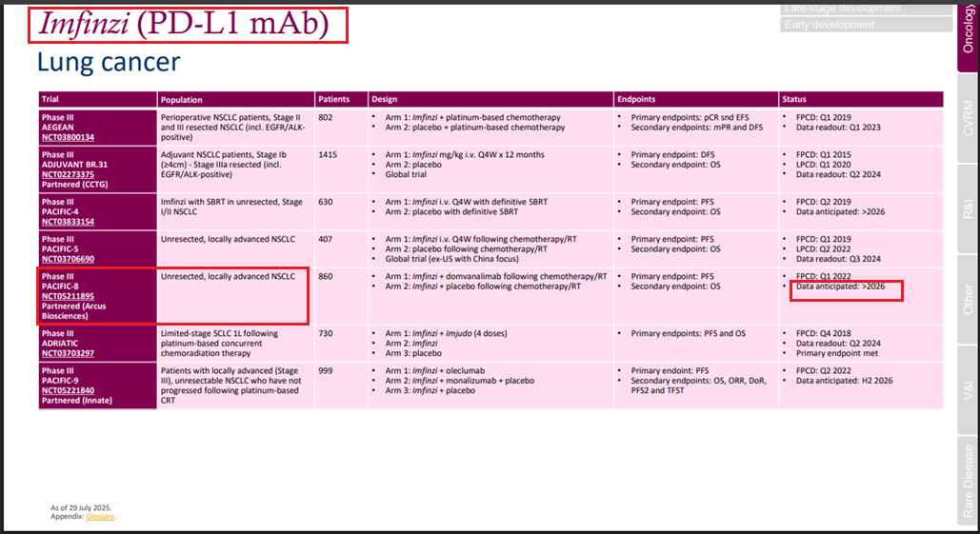Select the Imfinzi (PD-L1 mAb) title

[x=185, y=25]
